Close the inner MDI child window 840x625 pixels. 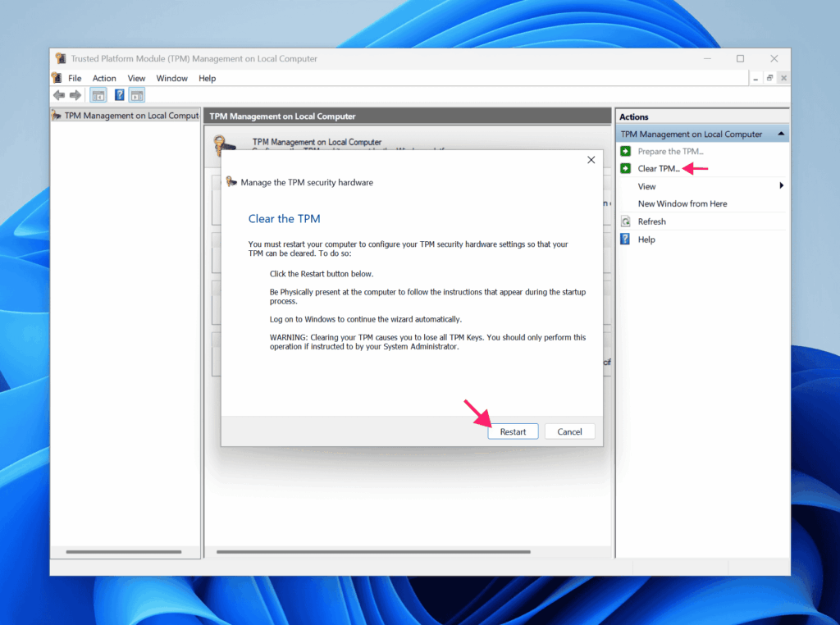pyautogui.click(x=783, y=78)
